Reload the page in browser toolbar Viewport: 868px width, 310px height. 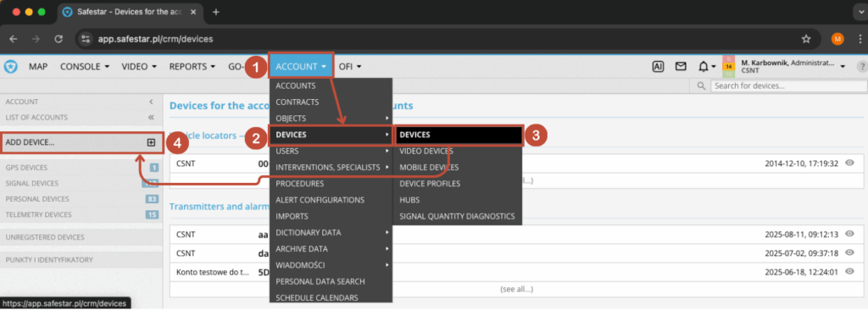[58, 39]
